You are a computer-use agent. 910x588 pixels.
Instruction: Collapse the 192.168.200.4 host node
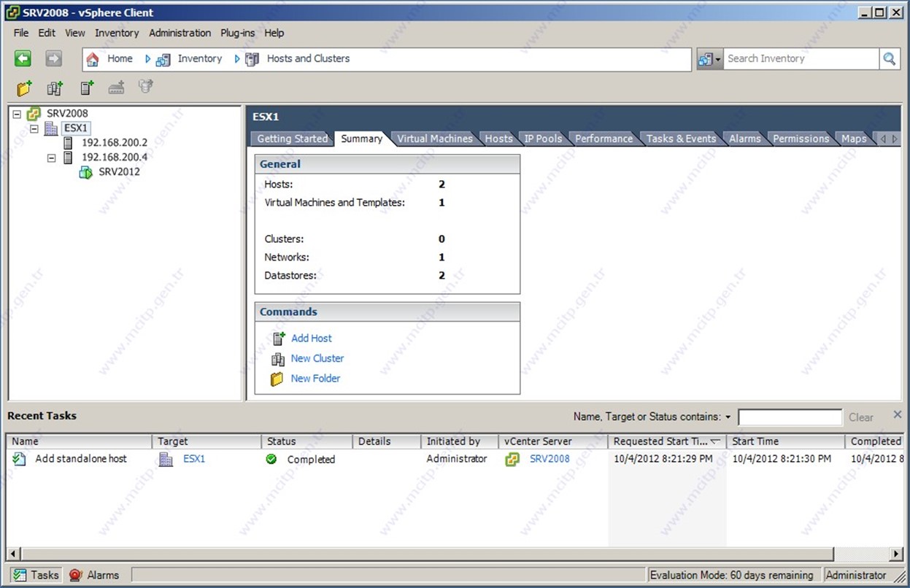[x=51, y=158]
